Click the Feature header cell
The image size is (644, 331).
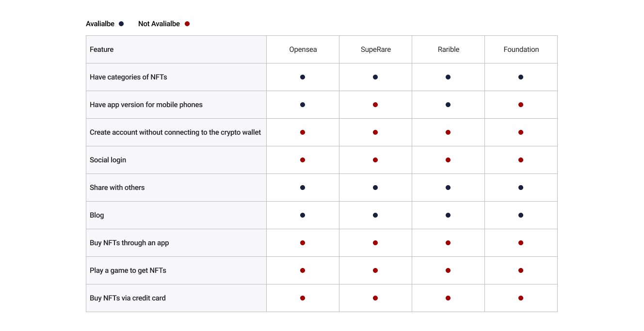tap(177, 49)
